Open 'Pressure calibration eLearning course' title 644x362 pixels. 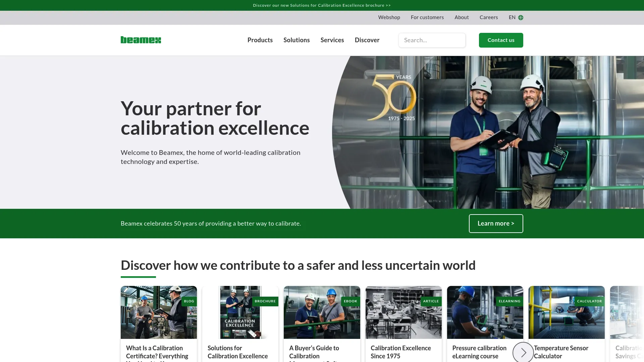click(x=479, y=352)
